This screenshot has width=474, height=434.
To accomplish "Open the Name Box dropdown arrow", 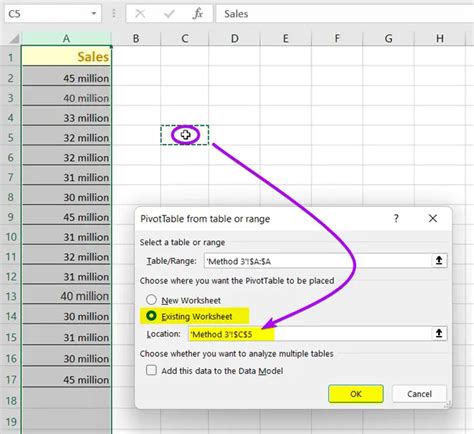I will (94, 14).
